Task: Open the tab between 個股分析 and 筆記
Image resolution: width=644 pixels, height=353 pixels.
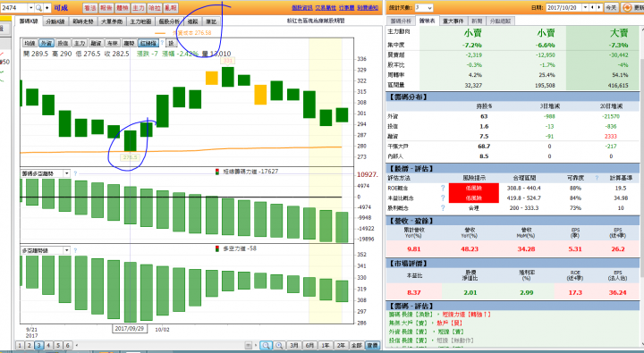Action: [192, 21]
